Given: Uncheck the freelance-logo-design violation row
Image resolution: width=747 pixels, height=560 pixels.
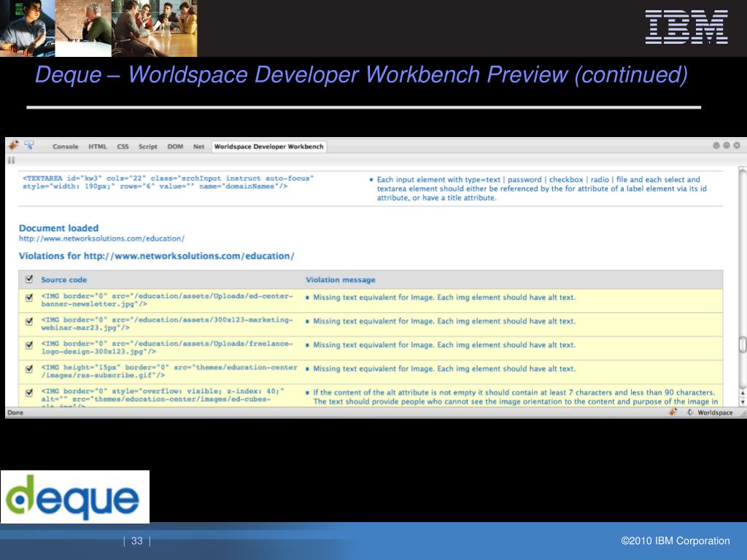Looking at the screenshot, I should click(29, 345).
